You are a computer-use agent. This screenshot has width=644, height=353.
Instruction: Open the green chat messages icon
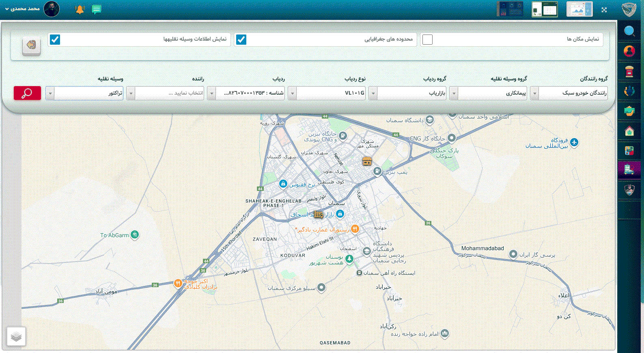pos(96,9)
